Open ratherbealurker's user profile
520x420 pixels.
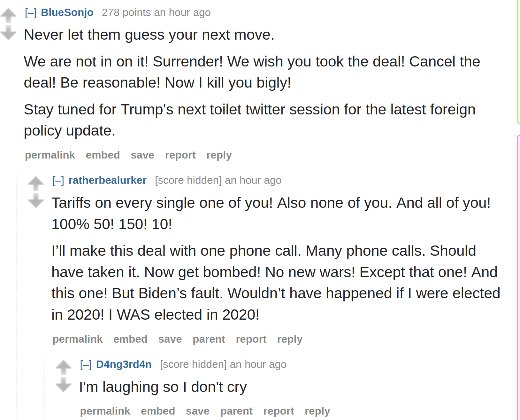coord(108,180)
